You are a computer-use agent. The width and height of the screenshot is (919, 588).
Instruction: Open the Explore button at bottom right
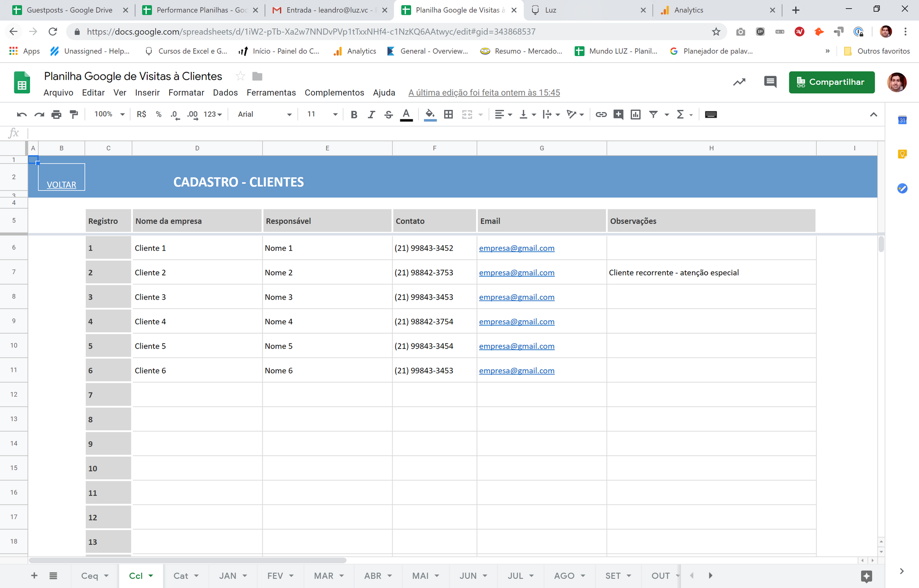866,576
